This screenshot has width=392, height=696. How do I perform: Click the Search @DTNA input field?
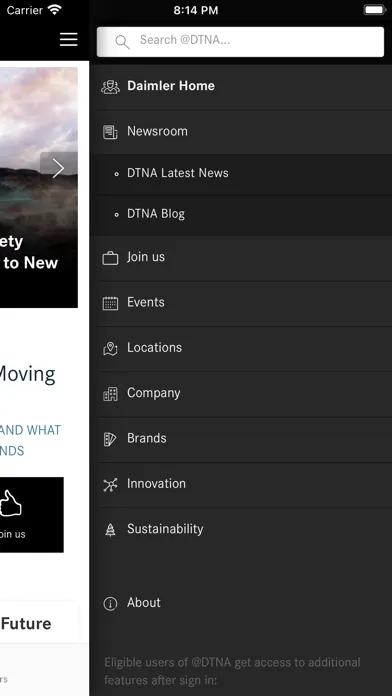point(240,42)
